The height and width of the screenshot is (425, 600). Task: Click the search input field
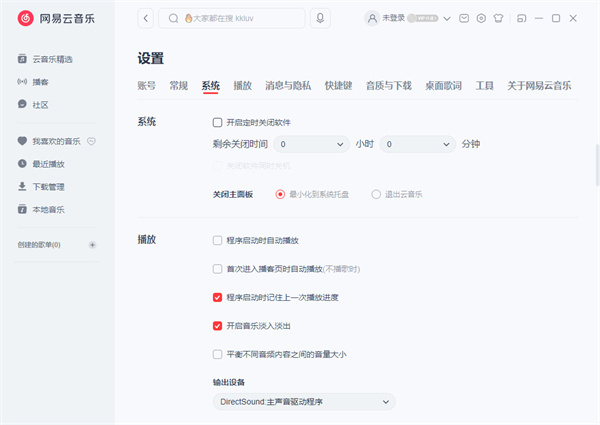click(x=240, y=18)
